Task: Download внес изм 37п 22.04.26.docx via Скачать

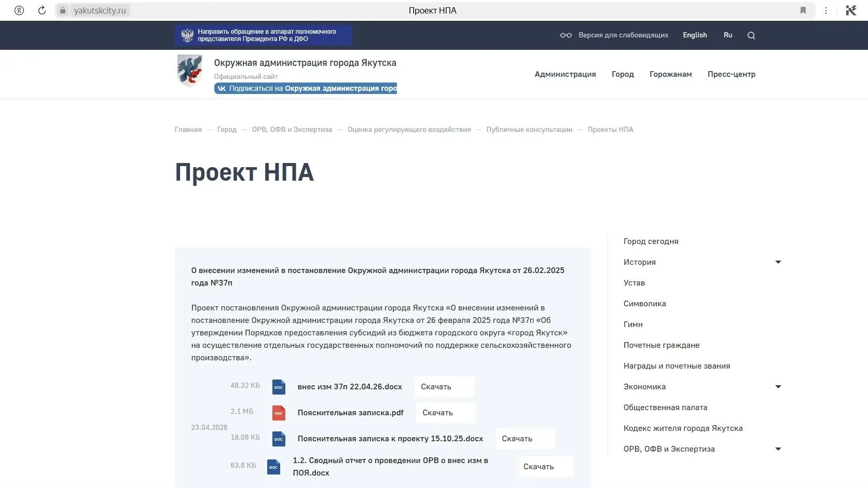Action: point(444,387)
